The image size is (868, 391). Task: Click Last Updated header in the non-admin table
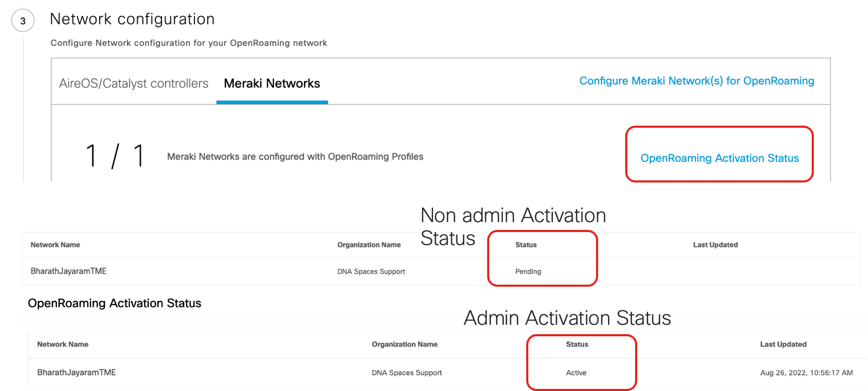(x=715, y=245)
